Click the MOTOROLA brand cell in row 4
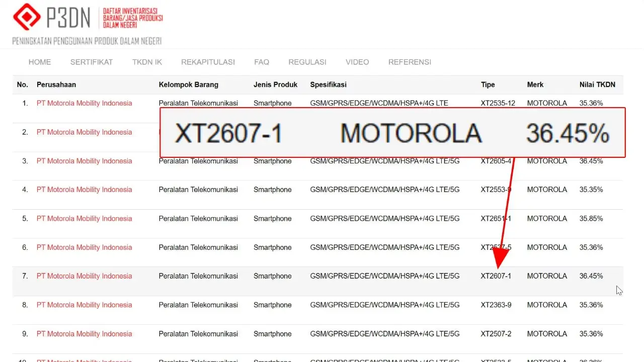This screenshot has width=644, height=362. pos(547,190)
